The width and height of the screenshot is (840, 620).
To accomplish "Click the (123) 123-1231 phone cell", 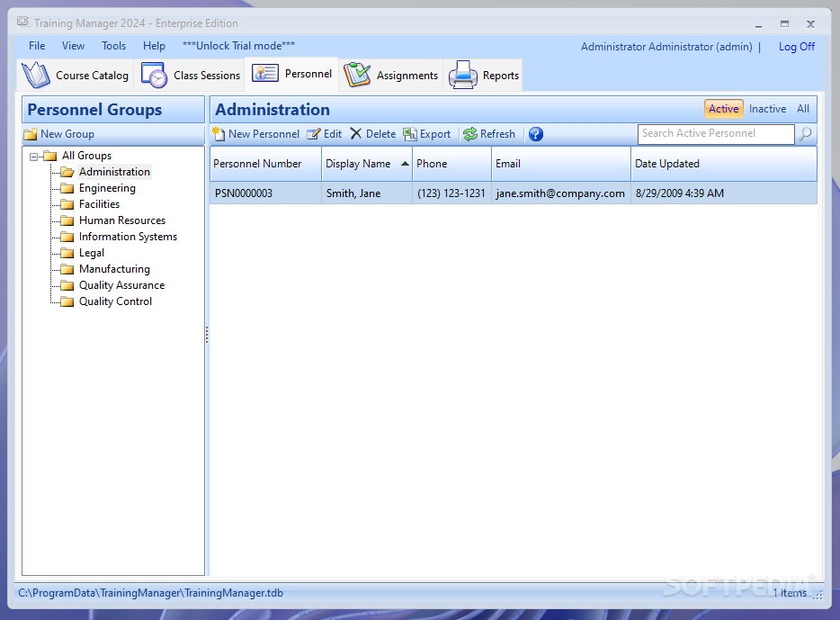I will click(x=451, y=193).
